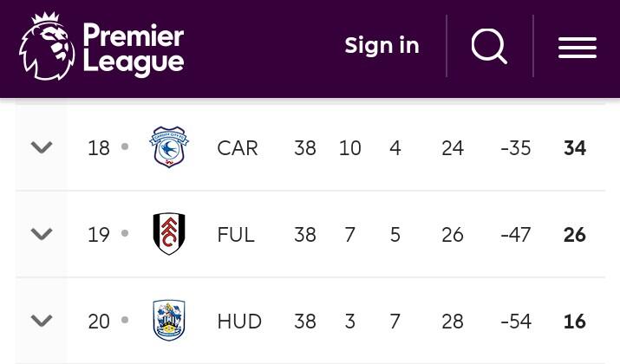The width and height of the screenshot is (620, 364).
Task: Click the Premier League wordmark text
Action: click(134, 49)
